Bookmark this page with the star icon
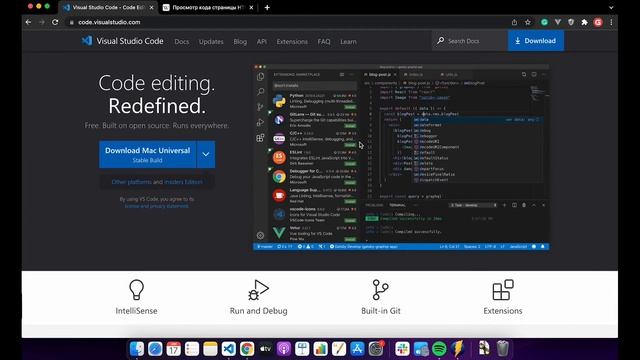The image size is (640, 360). [x=528, y=22]
